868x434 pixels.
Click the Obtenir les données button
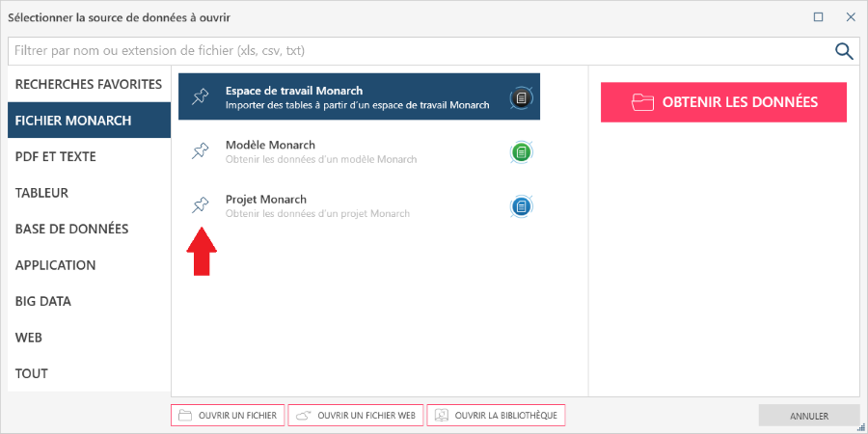tap(723, 102)
